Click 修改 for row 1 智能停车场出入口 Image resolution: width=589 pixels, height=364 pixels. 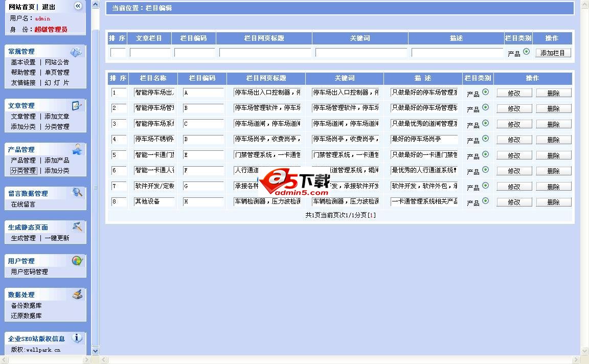514,93
